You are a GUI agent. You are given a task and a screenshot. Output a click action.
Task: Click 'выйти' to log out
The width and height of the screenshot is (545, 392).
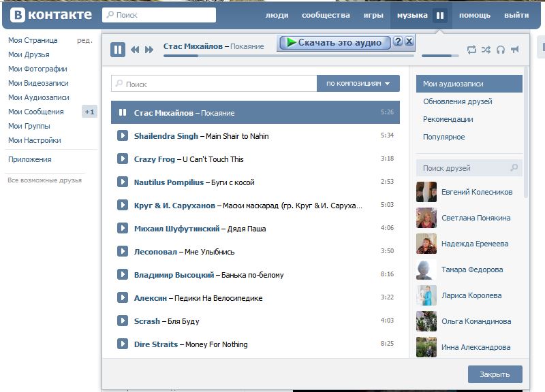click(516, 15)
